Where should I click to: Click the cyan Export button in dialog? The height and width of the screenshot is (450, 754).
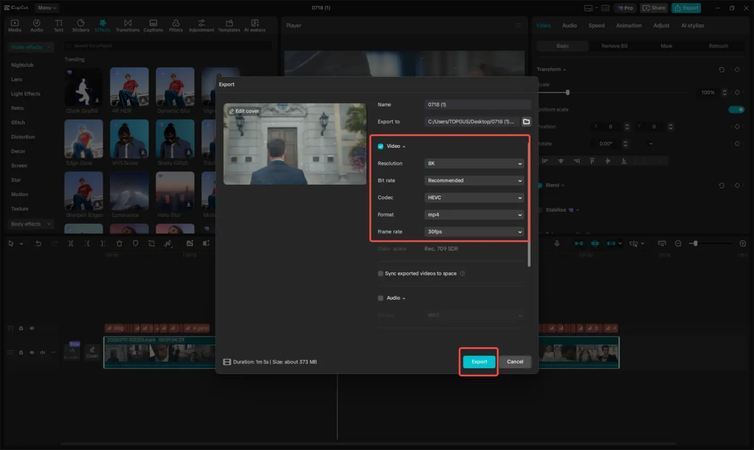[479, 361]
